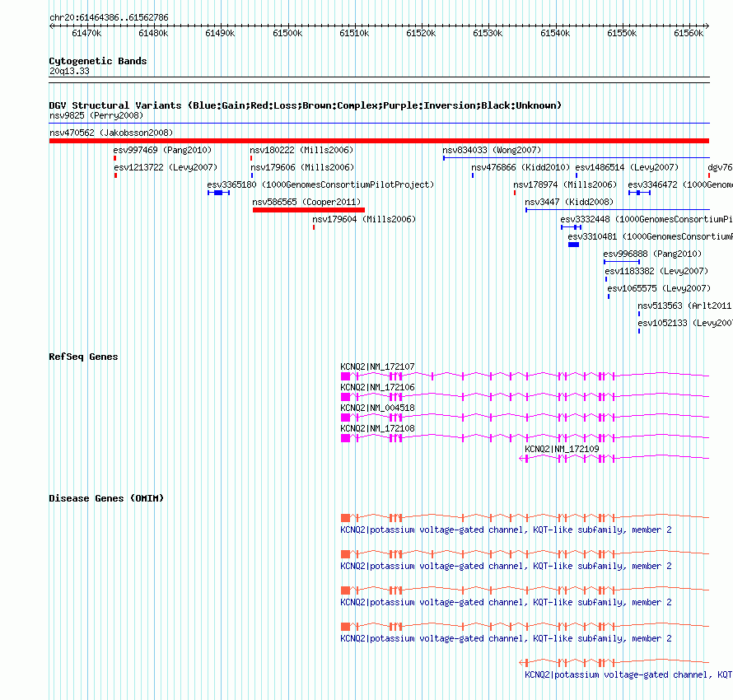Open transcript KCNQ2|NM_172106
The image size is (733, 700).
click(x=377, y=387)
